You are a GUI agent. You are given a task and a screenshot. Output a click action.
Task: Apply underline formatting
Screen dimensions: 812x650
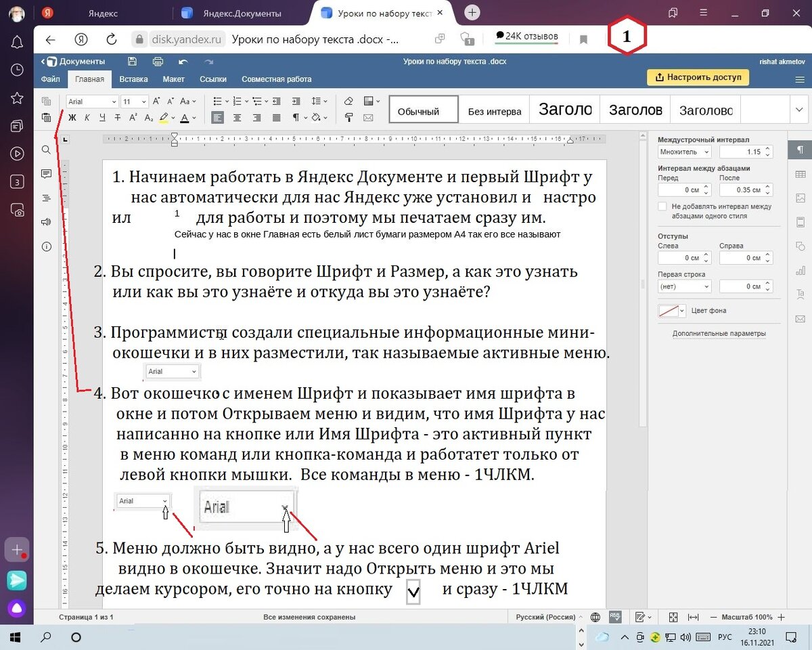103,118
